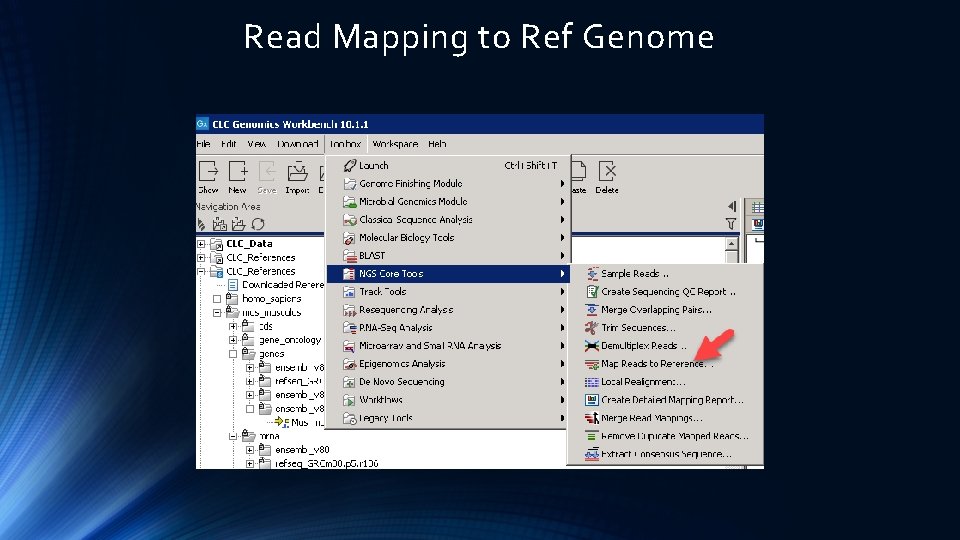Click the Toolbox menu

point(345,144)
